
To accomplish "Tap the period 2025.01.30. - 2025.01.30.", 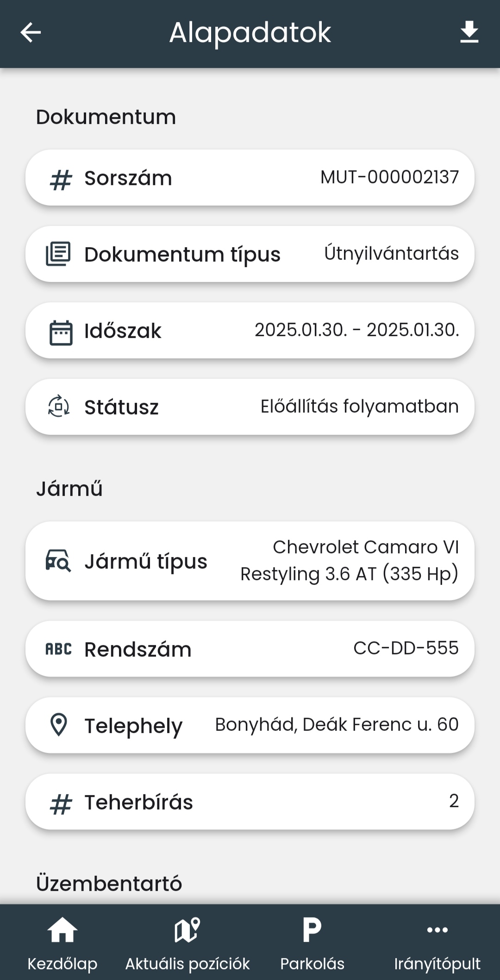I will [356, 330].
